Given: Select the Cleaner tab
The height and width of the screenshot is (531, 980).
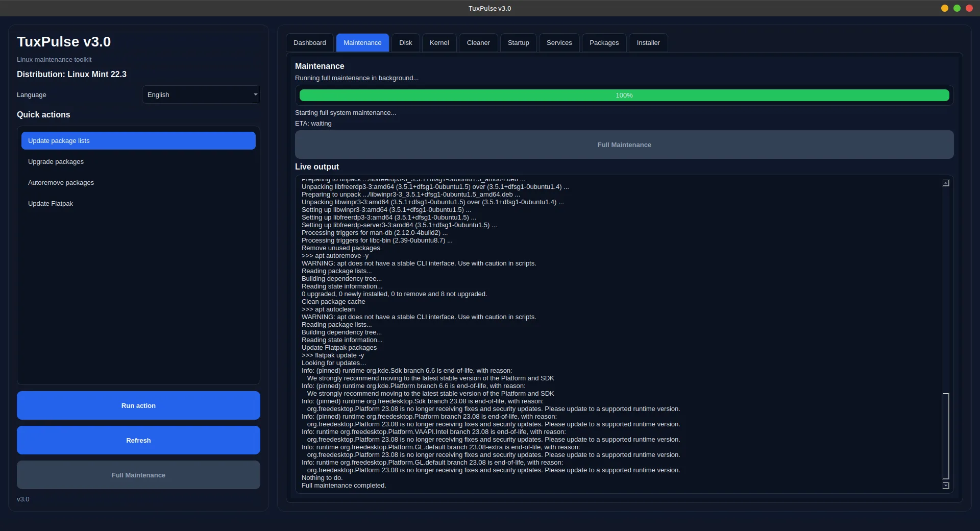Looking at the screenshot, I should [x=478, y=43].
